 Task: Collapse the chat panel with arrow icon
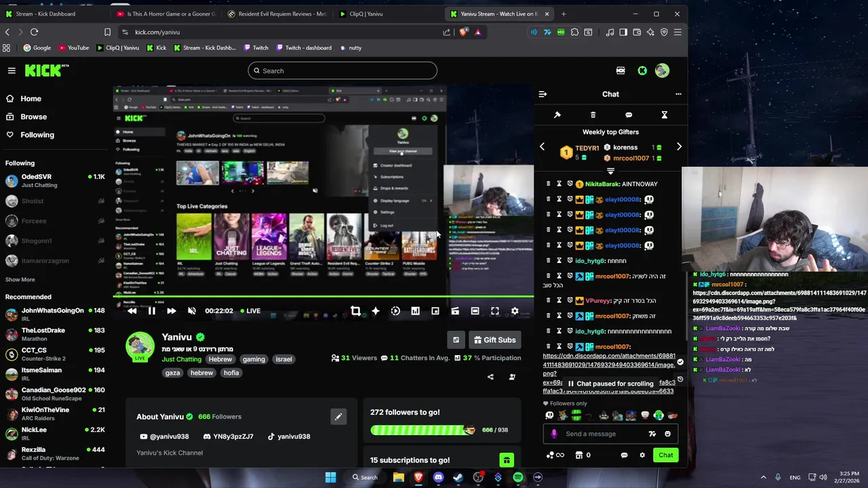point(542,94)
